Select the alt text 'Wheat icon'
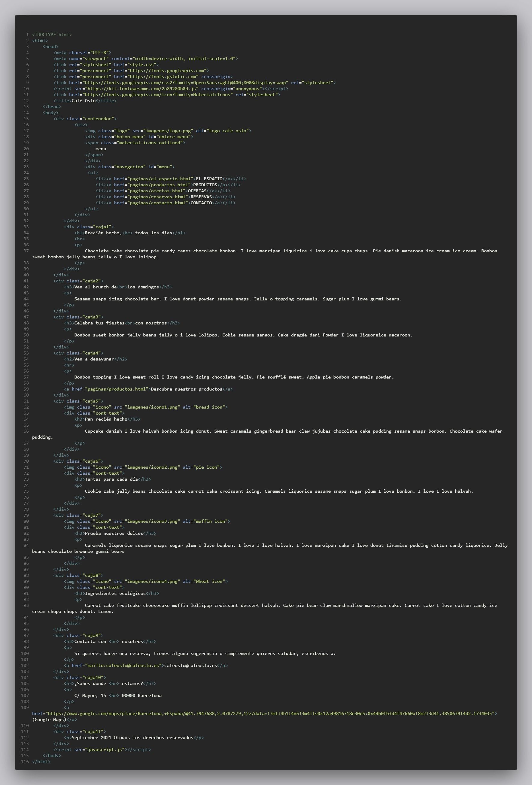Viewport: 532px width, 785px height. [x=209, y=581]
